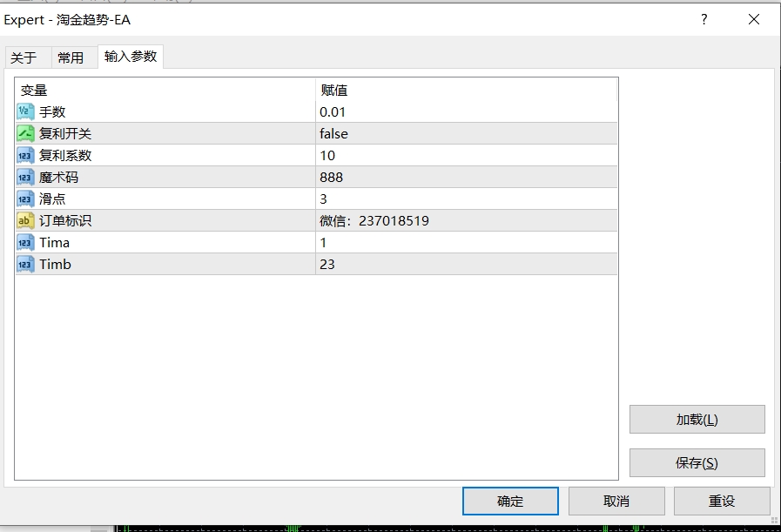Click the integer icon beside Tima
The image size is (781, 532).
(x=25, y=242)
